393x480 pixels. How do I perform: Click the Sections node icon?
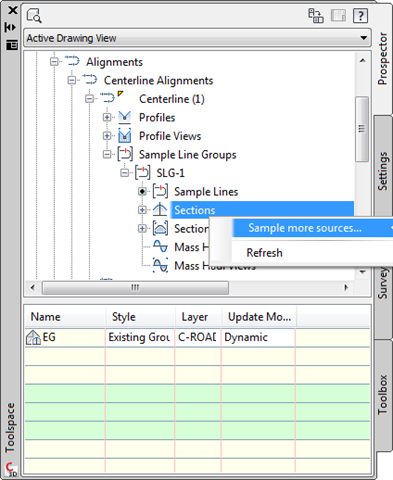[x=160, y=210]
